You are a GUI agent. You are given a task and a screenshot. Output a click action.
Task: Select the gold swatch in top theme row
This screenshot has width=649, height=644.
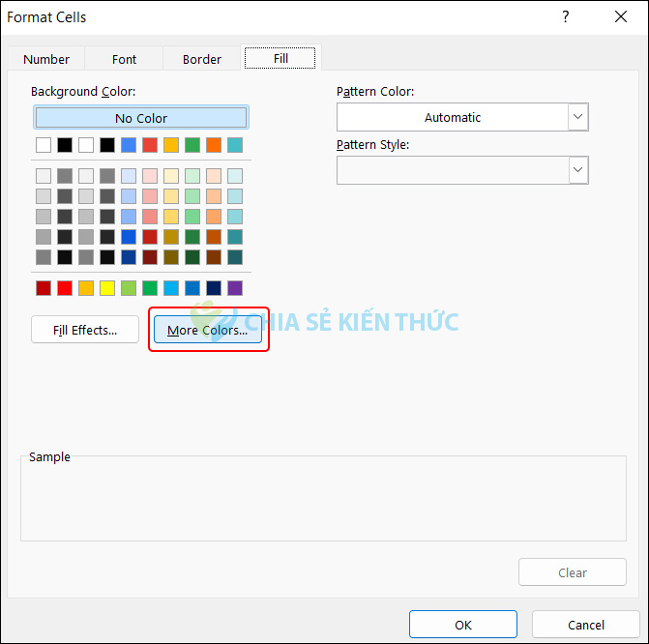click(171, 145)
